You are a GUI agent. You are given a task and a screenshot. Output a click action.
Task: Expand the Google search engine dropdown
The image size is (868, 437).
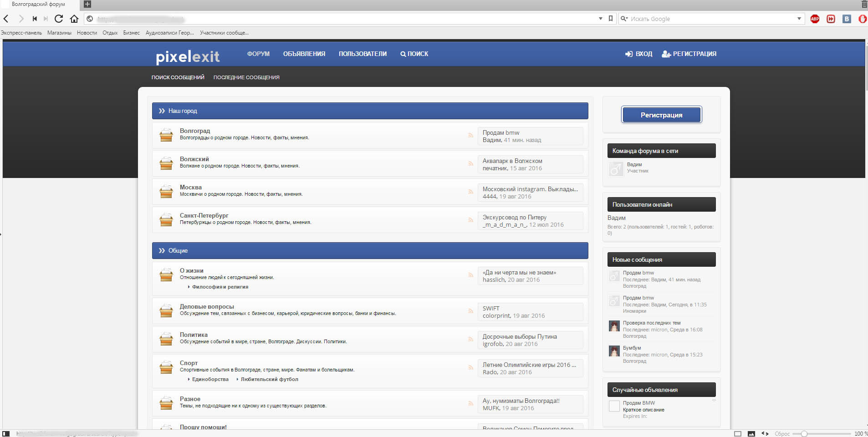coord(799,19)
